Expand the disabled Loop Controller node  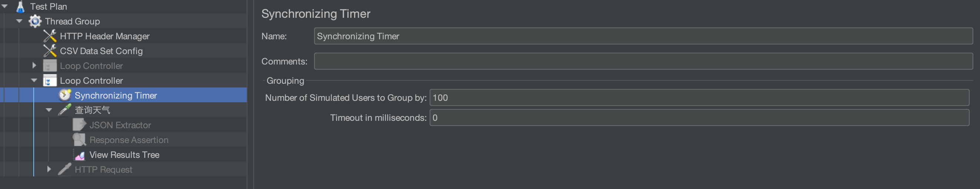pyautogui.click(x=34, y=66)
